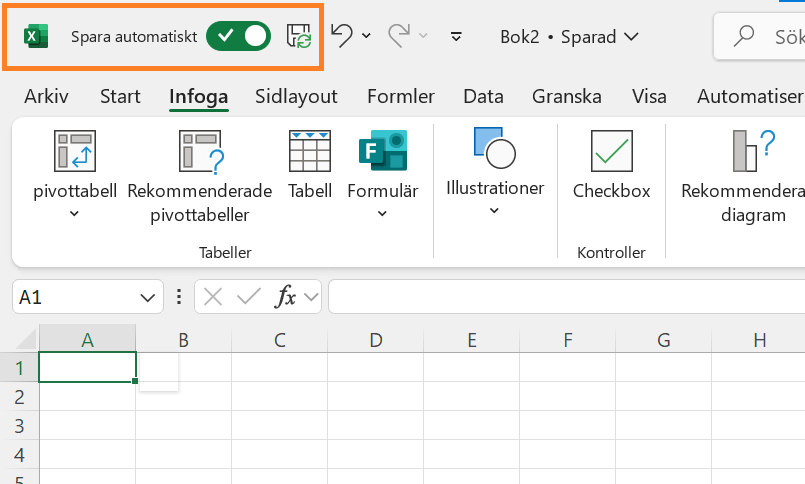Click the Excel app logo icon
The width and height of the screenshot is (805, 484).
[x=36, y=36]
